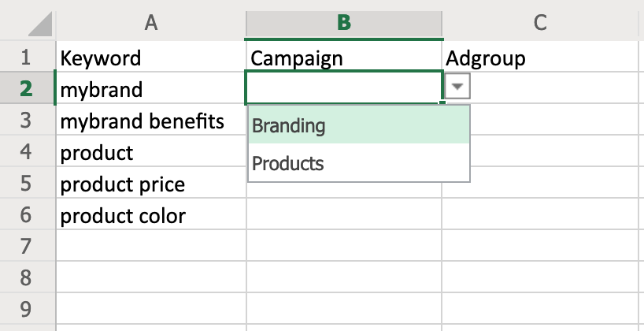The width and height of the screenshot is (644, 331).
Task: Select row 9 header
Action: [x=28, y=309]
